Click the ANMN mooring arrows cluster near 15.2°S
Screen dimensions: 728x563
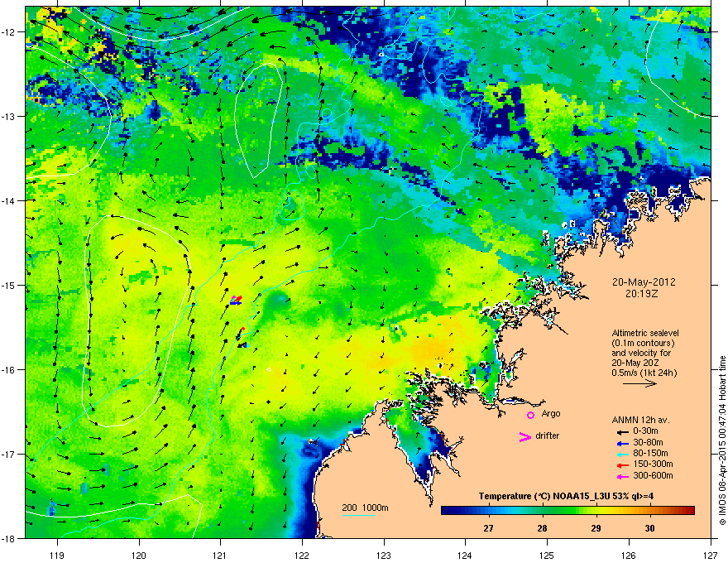coord(237,300)
